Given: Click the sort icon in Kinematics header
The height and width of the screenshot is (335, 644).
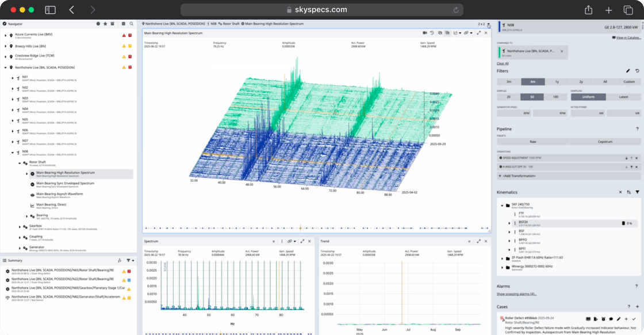Looking at the screenshot, I should pos(629,192).
